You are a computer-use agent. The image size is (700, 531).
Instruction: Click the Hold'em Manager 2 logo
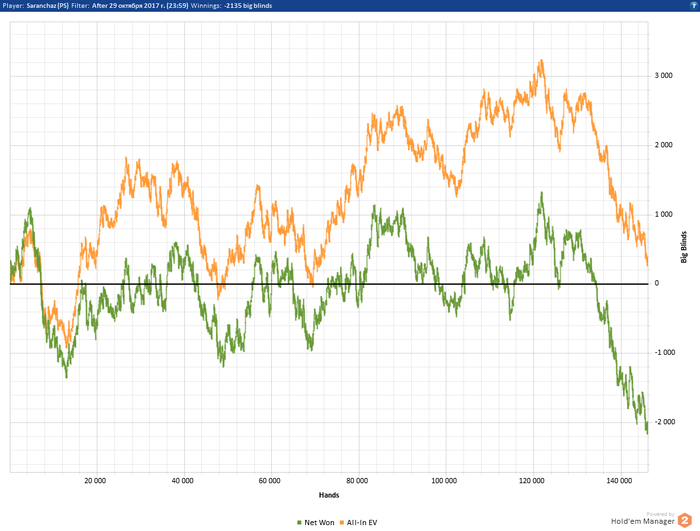[x=684, y=521]
